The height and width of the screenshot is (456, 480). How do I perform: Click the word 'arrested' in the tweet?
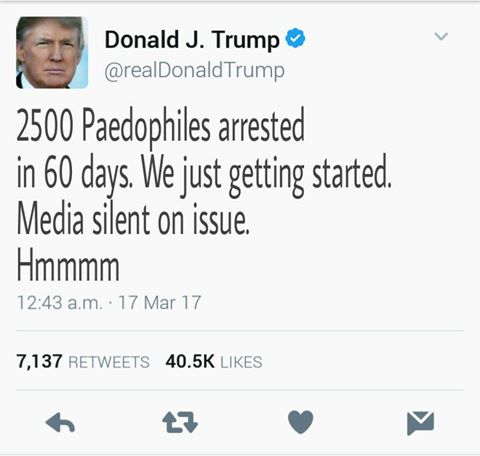coord(261,127)
